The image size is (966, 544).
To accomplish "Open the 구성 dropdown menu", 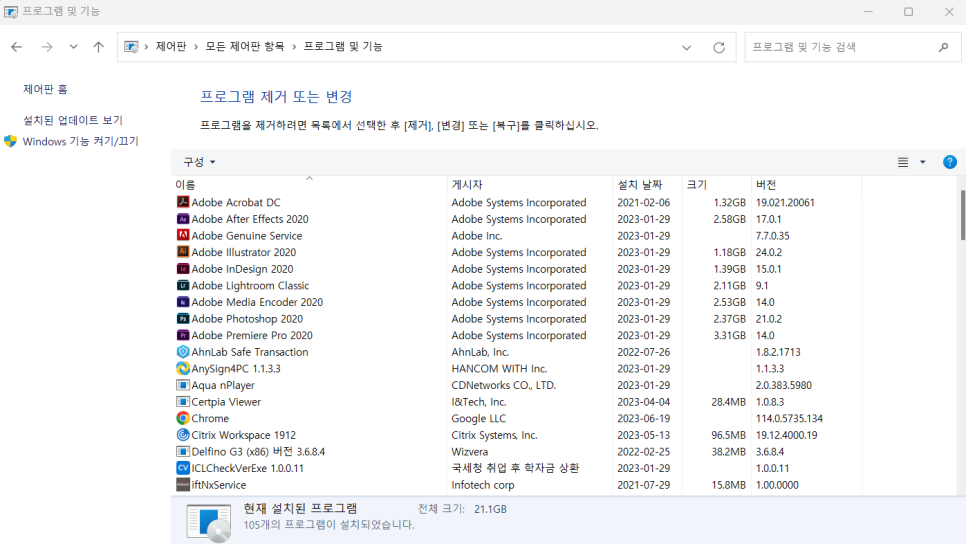I will 199,162.
